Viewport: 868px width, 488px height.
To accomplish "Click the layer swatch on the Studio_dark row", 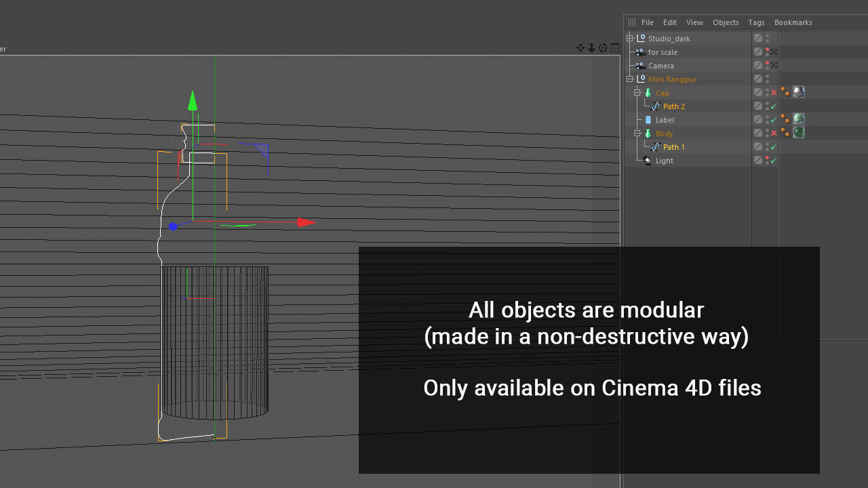I will (758, 39).
